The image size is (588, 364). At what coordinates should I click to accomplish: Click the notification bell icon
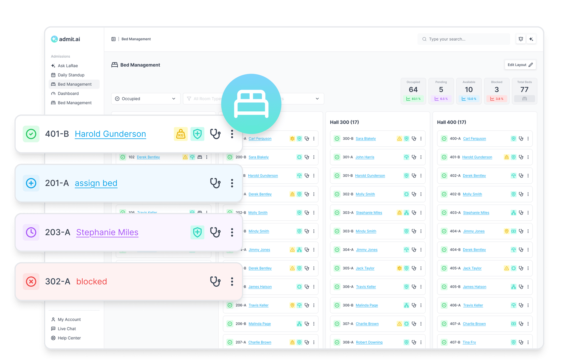[x=521, y=39]
